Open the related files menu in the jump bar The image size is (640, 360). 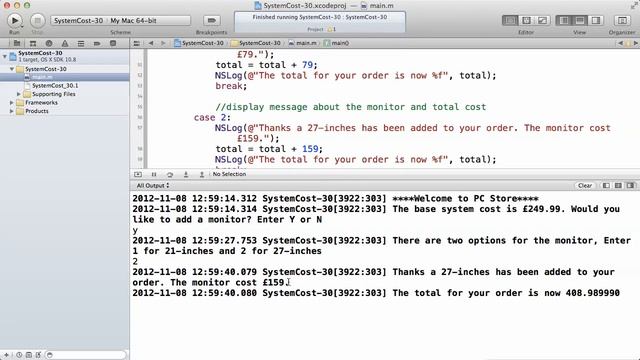136,43
